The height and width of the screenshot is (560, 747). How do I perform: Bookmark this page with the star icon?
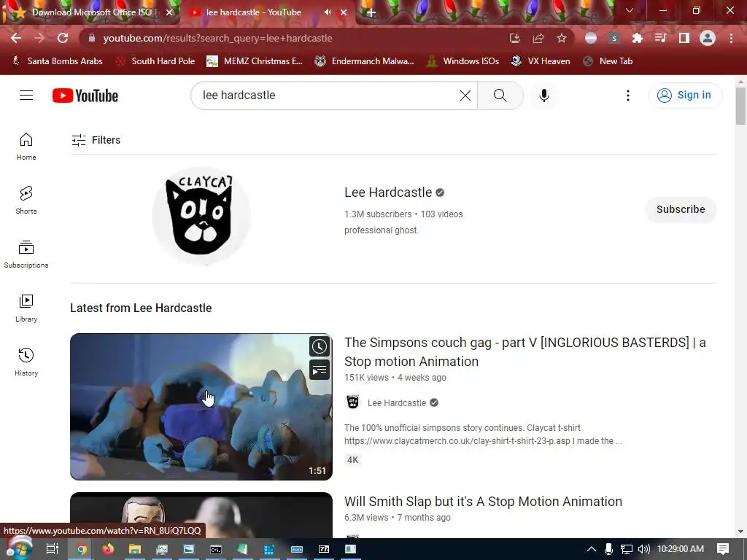click(562, 38)
